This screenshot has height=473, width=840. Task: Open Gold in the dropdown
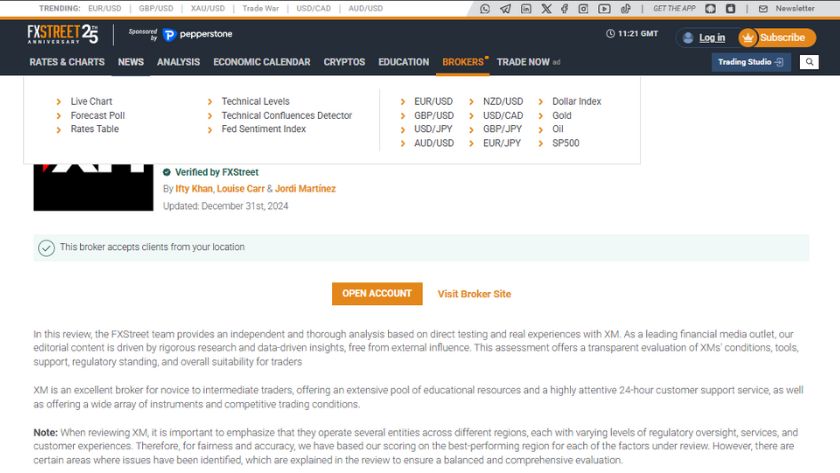coord(562,115)
